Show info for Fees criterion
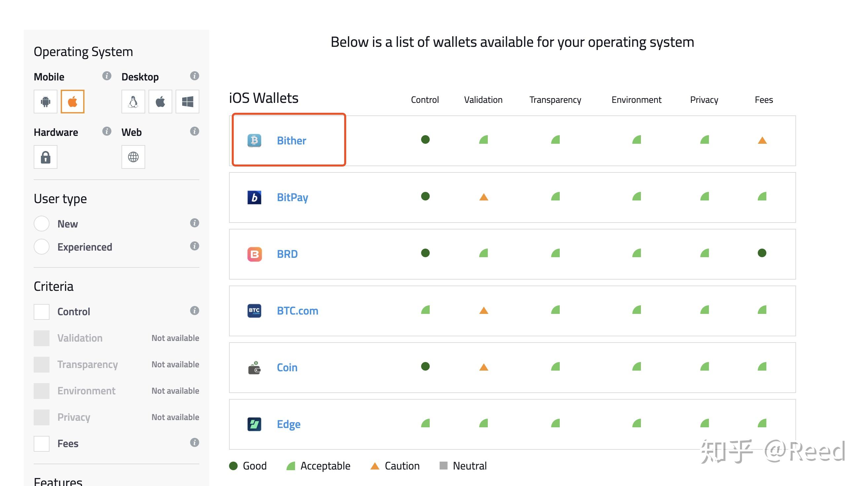This screenshot has height=486, width=868. point(194,442)
